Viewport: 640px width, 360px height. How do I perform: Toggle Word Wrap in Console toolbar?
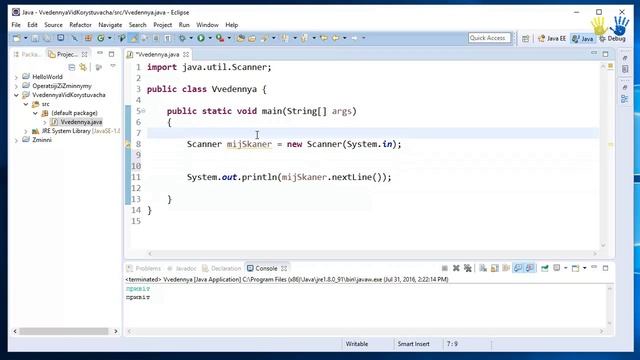506,268
